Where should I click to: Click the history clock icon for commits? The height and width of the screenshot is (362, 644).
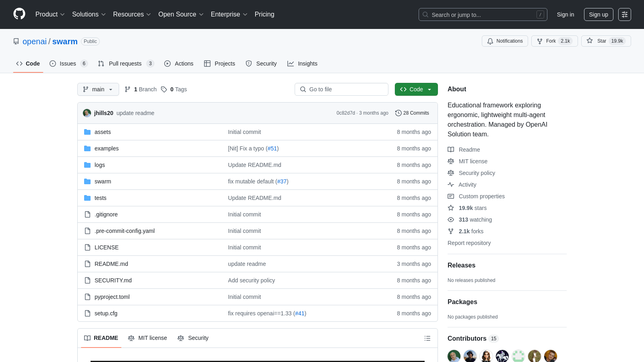tap(398, 113)
